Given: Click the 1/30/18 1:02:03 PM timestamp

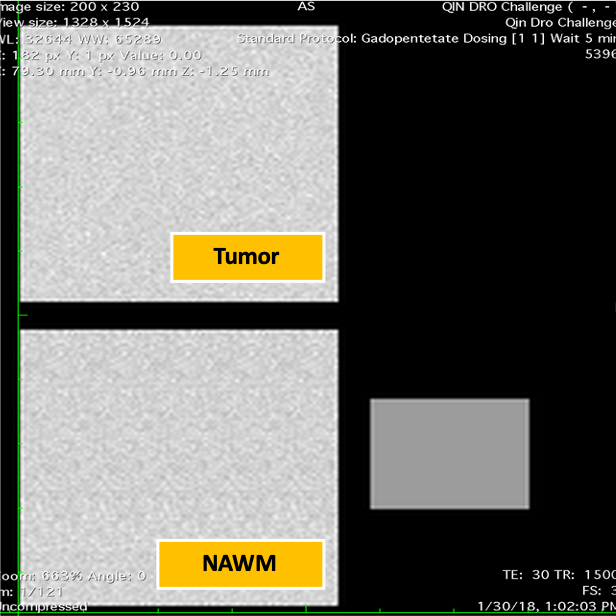Looking at the screenshot, I should click(x=546, y=607).
